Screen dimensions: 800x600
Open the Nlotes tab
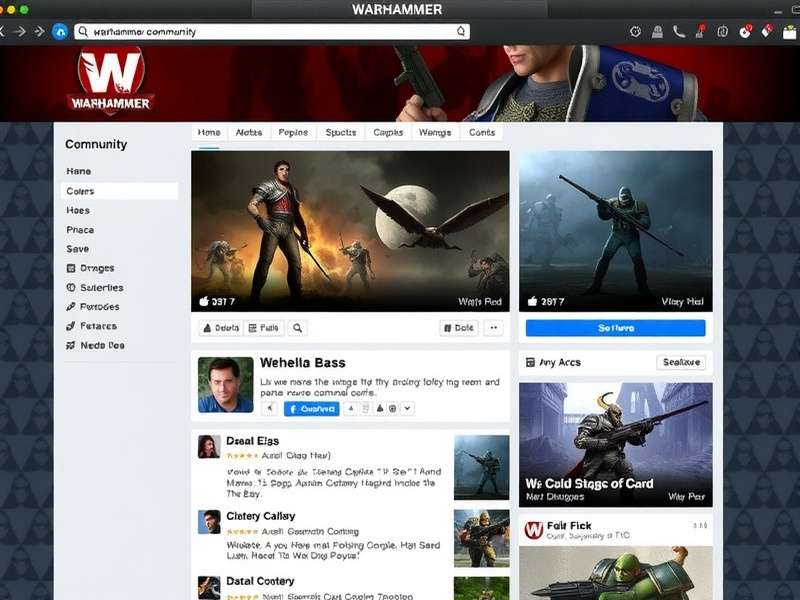(x=249, y=133)
